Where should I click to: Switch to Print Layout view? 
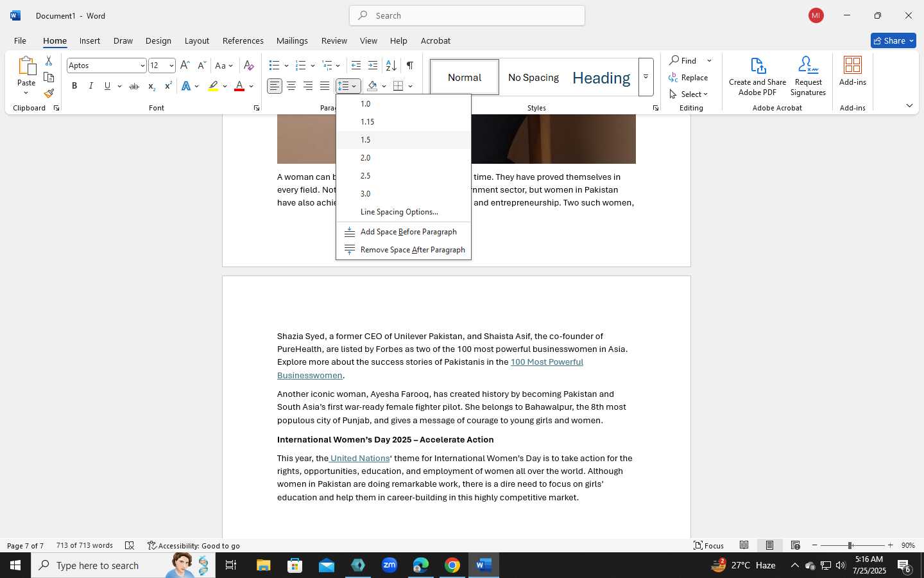pyautogui.click(x=769, y=545)
